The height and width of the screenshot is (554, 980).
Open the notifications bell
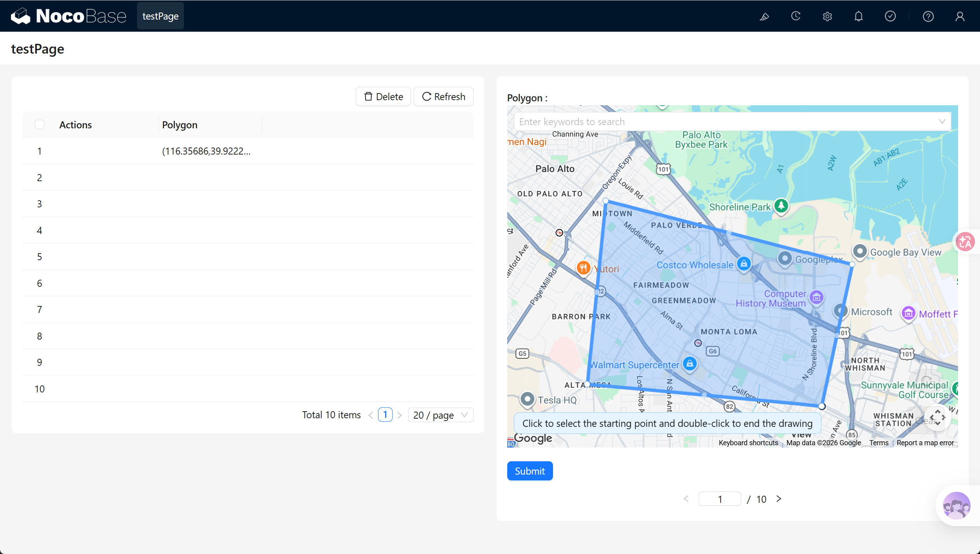859,16
